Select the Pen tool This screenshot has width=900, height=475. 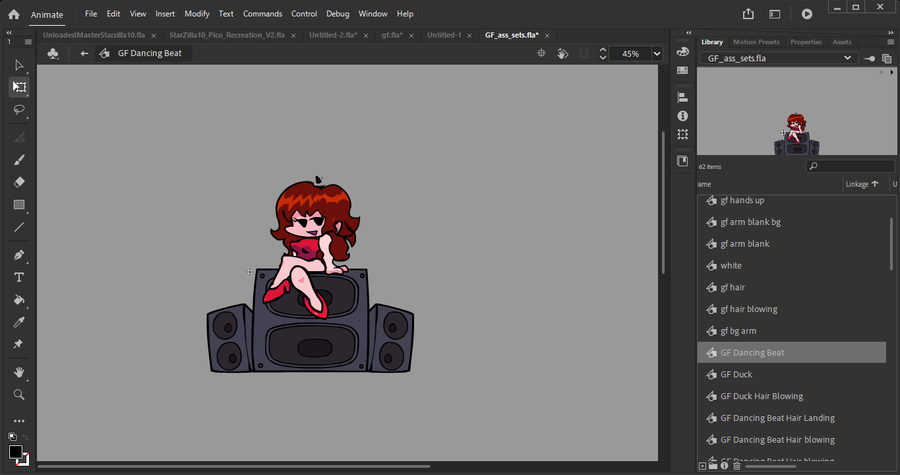point(19,255)
